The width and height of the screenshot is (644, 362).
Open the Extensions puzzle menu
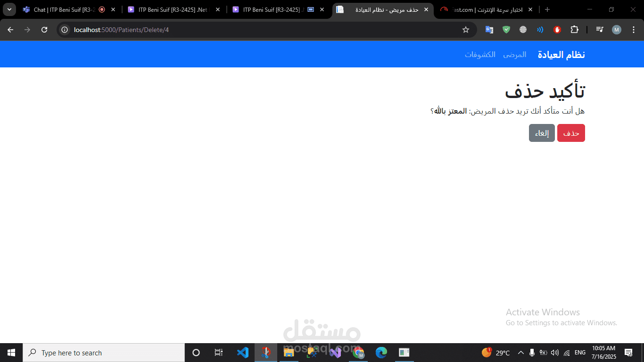[x=574, y=30]
